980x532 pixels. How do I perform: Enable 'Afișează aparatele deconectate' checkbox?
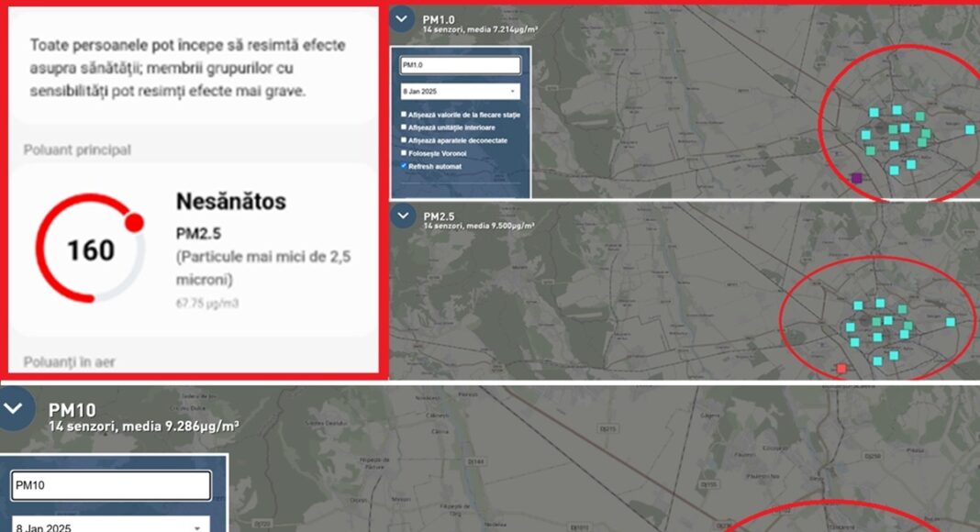point(403,139)
